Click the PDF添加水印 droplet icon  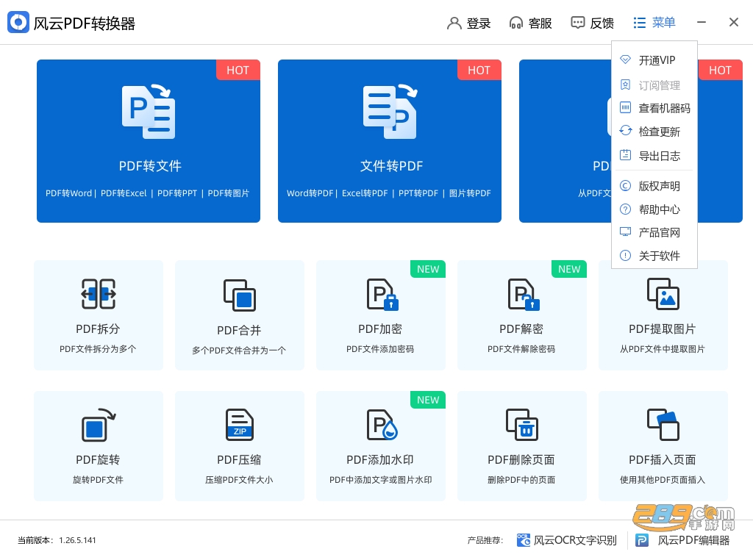click(382, 425)
